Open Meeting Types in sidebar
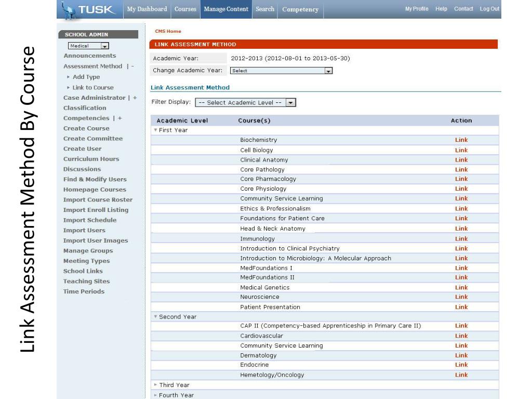Image resolution: width=532 pixels, height=399 pixels. (87, 261)
